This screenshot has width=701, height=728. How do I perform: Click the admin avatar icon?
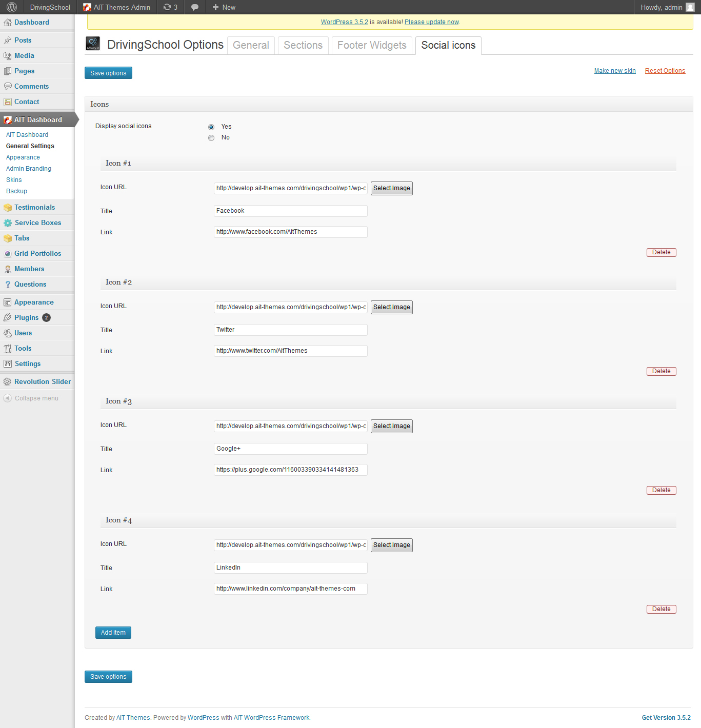[x=690, y=7]
